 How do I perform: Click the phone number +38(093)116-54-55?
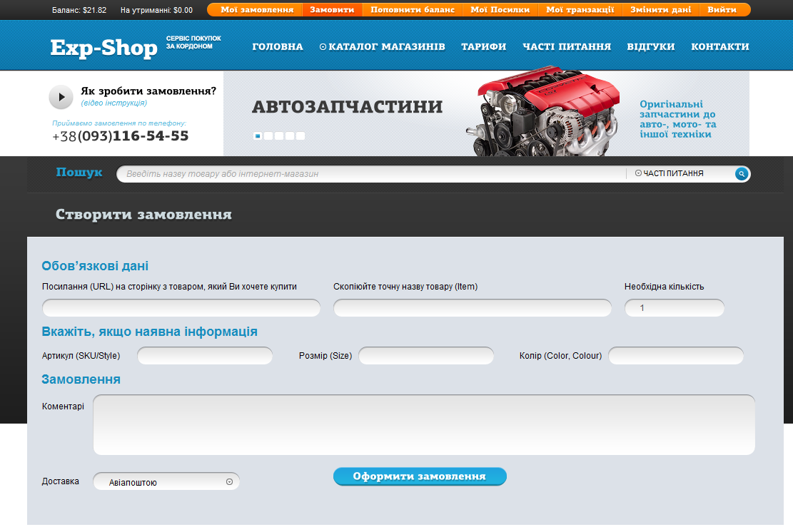coord(121,136)
